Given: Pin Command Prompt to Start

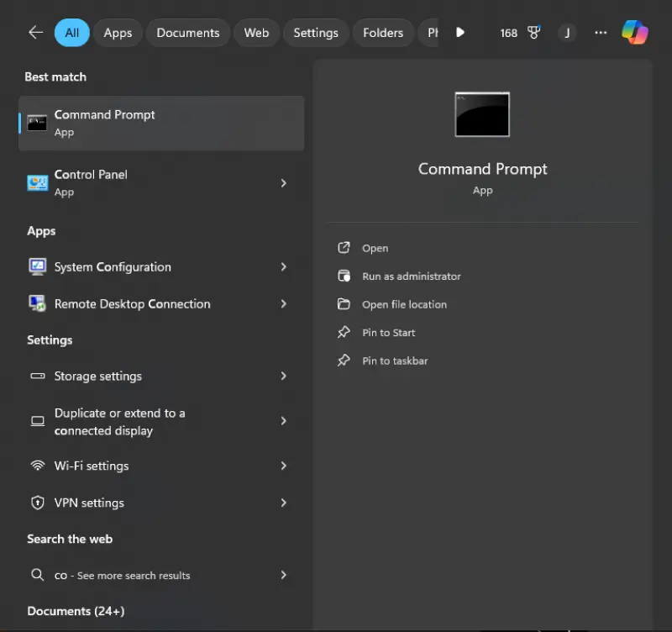Looking at the screenshot, I should (388, 333).
